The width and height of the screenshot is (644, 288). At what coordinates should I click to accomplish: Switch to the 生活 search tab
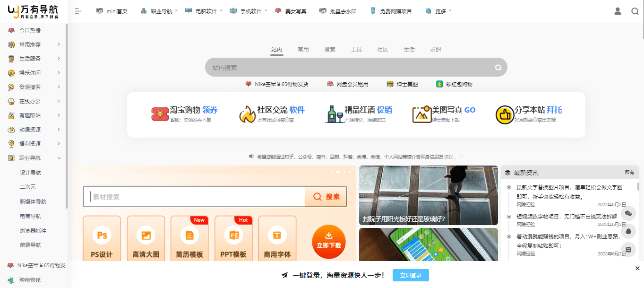[409, 49]
